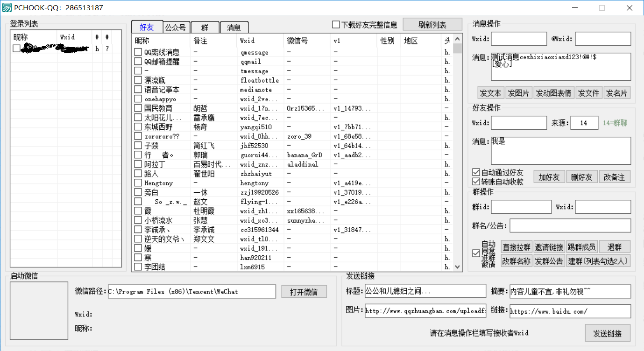Screen dimensions: 644x351
Task: Click the Wxid cell 'yangqi510'
Action: (x=256, y=127)
